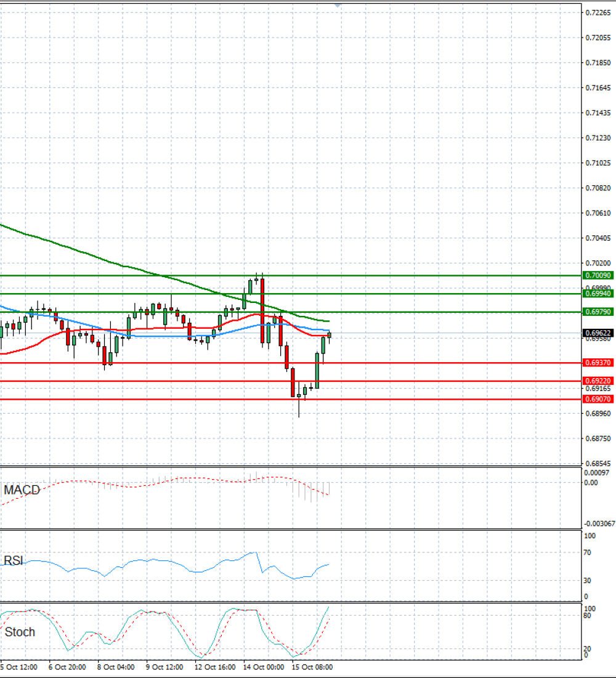The width and height of the screenshot is (616, 678).
Task: Click the 0.71230 price scale value
Action: (x=598, y=138)
